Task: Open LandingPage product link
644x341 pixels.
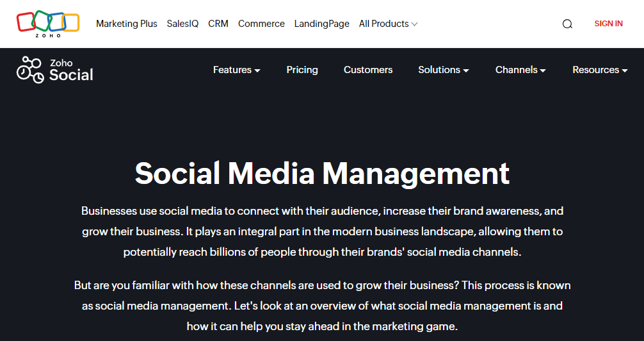Action: (321, 24)
